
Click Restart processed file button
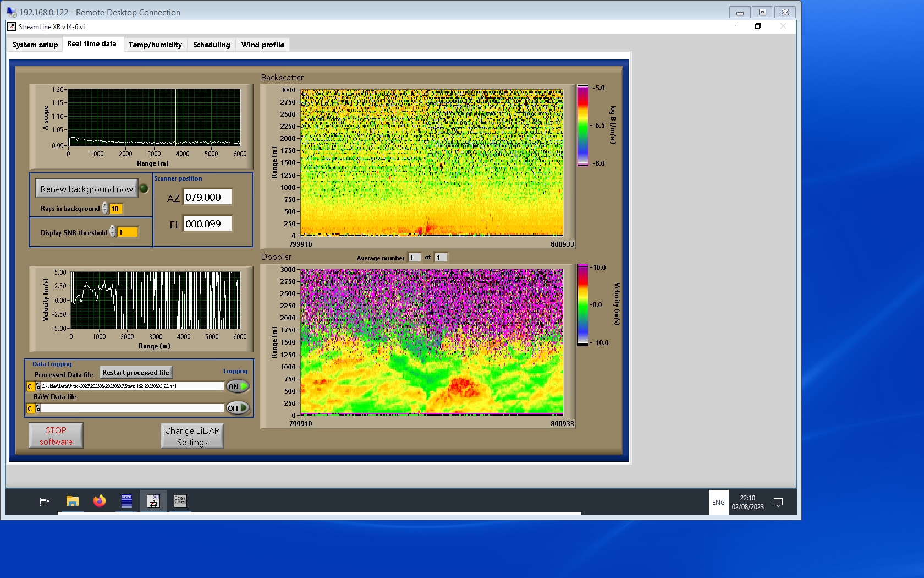[135, 373]
